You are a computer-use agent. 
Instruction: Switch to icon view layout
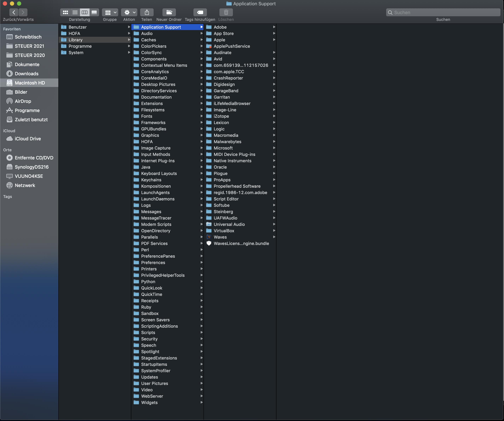65,12
